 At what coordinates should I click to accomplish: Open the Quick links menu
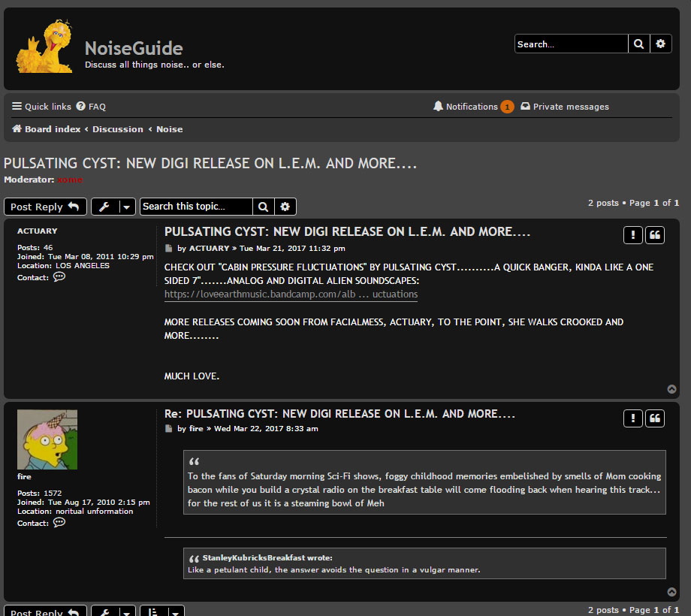[x=42, y=107]
